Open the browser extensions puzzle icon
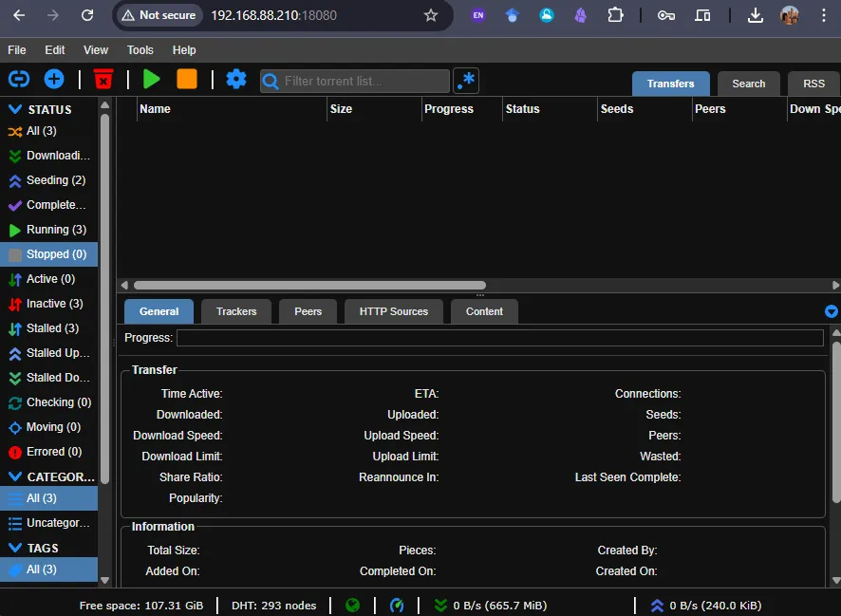Viewport: 841px width, 616px height. point(615,15)
